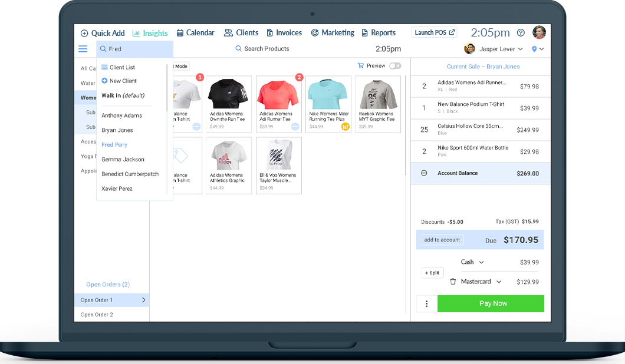Delete the Mastercard payment with the trash icon
The height and width of the screenshot is (364, 625).
point(453,282)
